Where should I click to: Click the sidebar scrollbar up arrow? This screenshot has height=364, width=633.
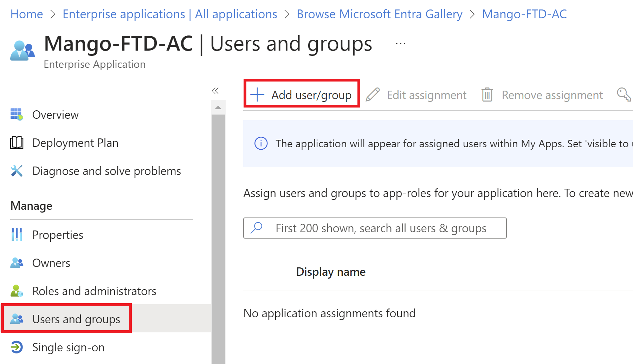(218, 108)
